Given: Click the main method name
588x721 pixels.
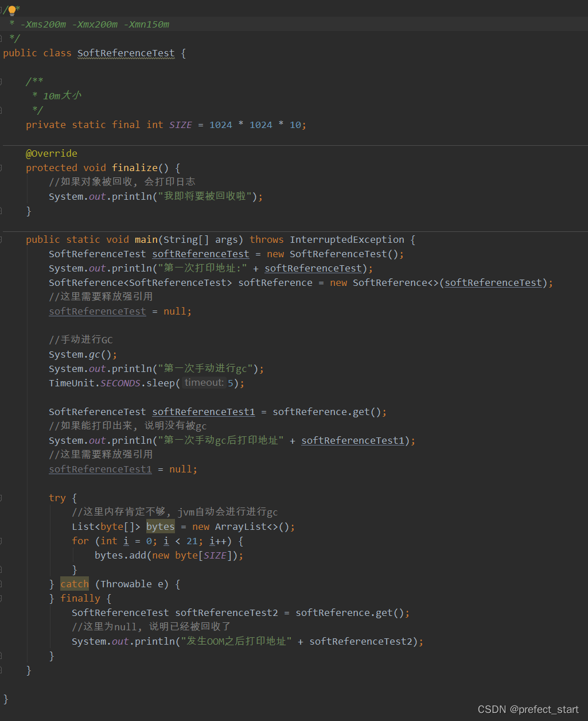Looking at the screenshot, I should tap(146, 239).
